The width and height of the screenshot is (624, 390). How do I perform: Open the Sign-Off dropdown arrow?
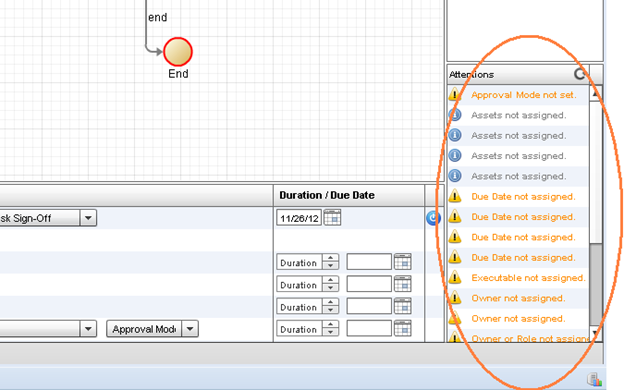[88, 218]
